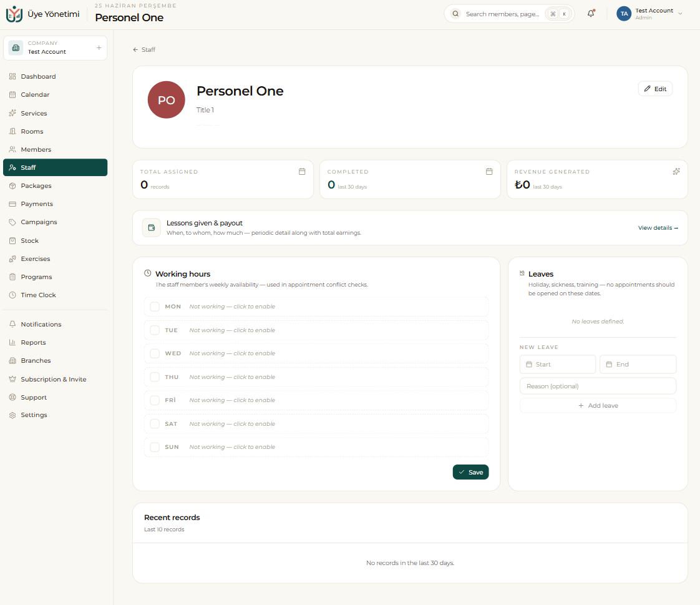Image resolution: width=700 pixels, height=605 pixels.
Task: Click the Title 1 subtitle text
Action: coord(205,110)
